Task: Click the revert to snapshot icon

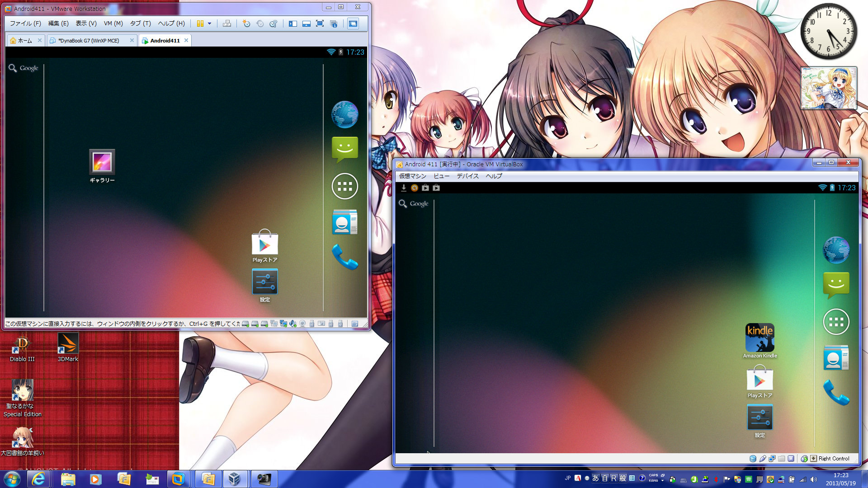Action: pyautogui.click(x=260, y=23)
